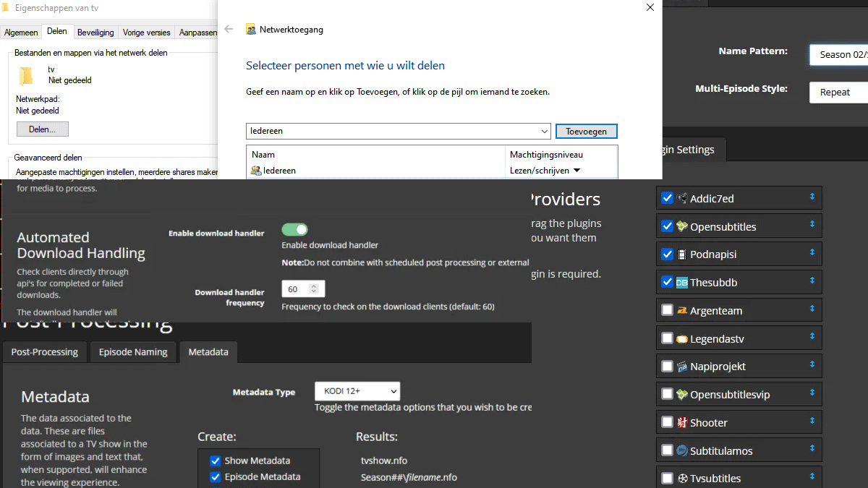Increase the download handler frequency stepper

[313, 286]
